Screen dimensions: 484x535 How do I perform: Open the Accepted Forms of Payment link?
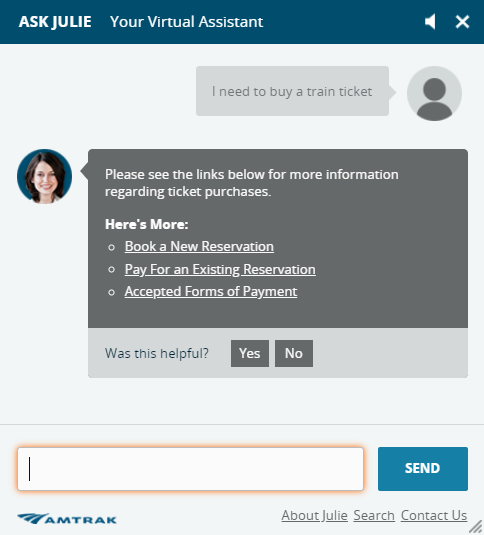211,292
